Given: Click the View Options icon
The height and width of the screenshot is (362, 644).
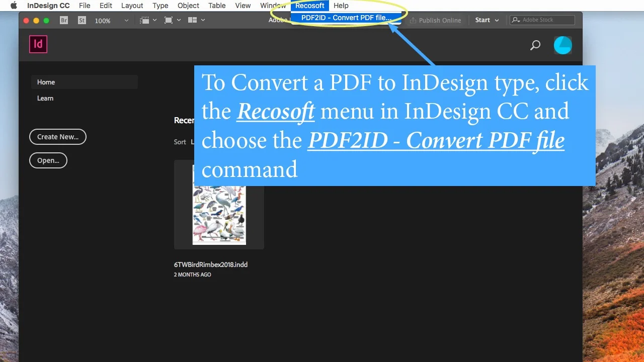Looking at the screenshot, I should click(145, 20).
